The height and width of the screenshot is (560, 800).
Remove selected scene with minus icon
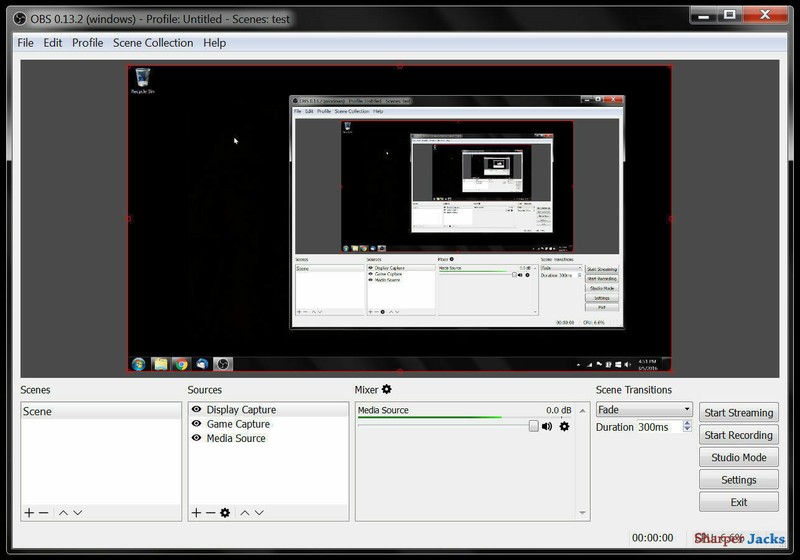(x=43, y=513)
